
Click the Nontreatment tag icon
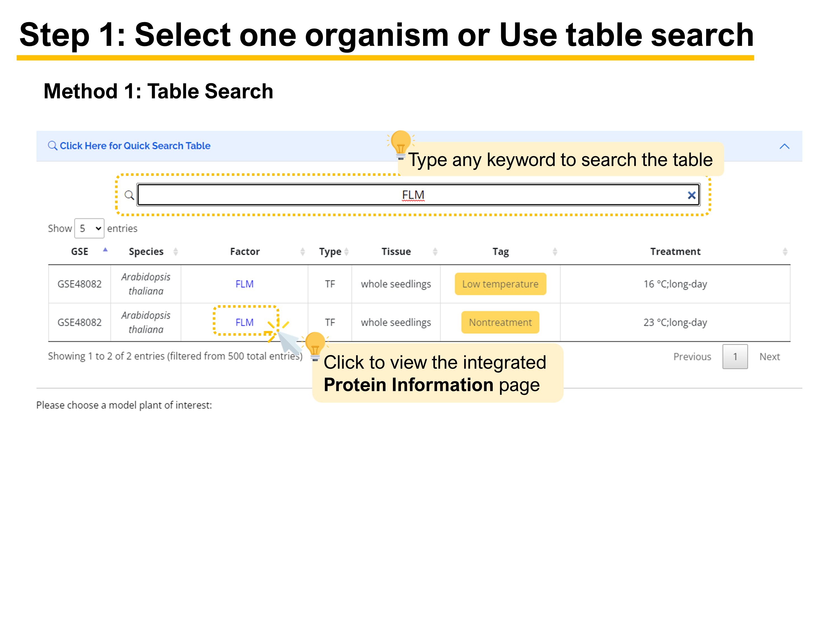tap(501, 322)
